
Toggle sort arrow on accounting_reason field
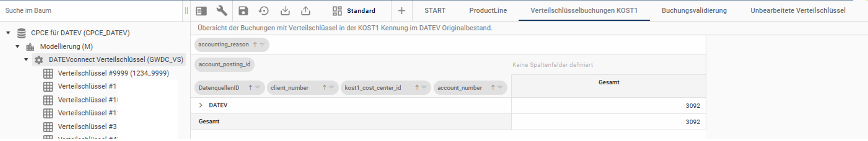(x=255, y=45)
